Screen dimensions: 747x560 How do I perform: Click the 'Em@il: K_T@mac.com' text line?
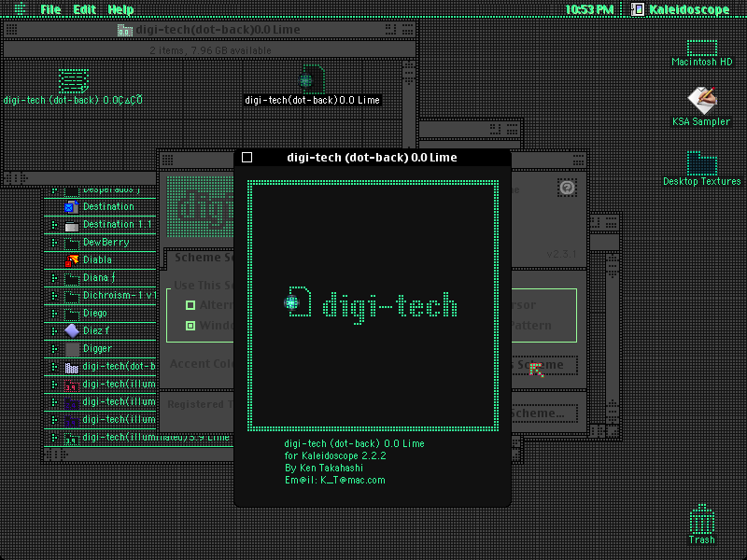pos(335,480)
